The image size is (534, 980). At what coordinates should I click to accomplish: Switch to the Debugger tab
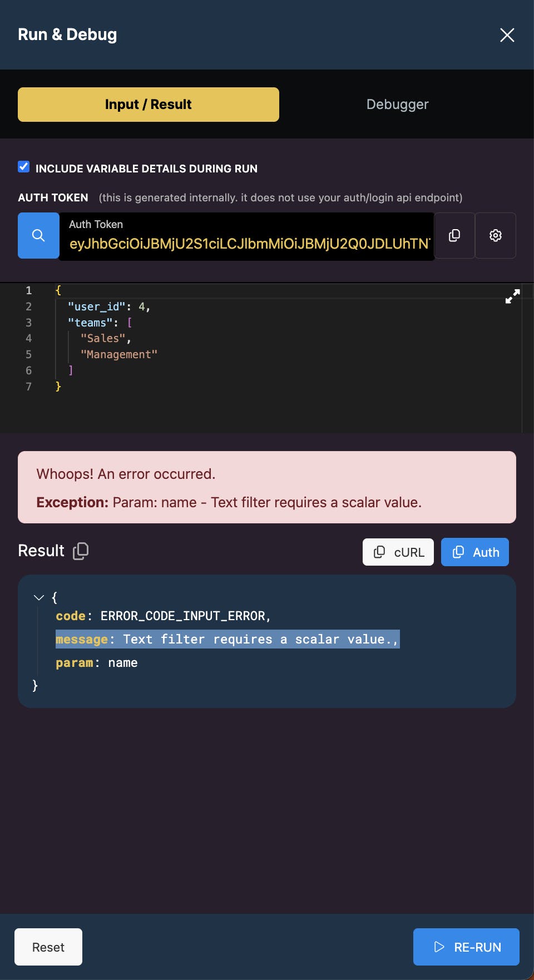398,105
